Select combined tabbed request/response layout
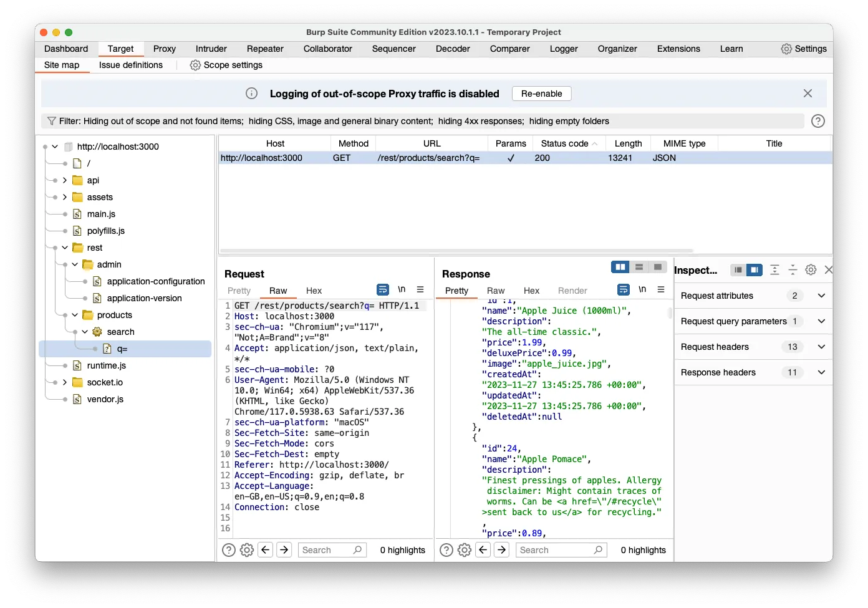Image resolution: width=868 pixels, height=608 pixels. 658,267
